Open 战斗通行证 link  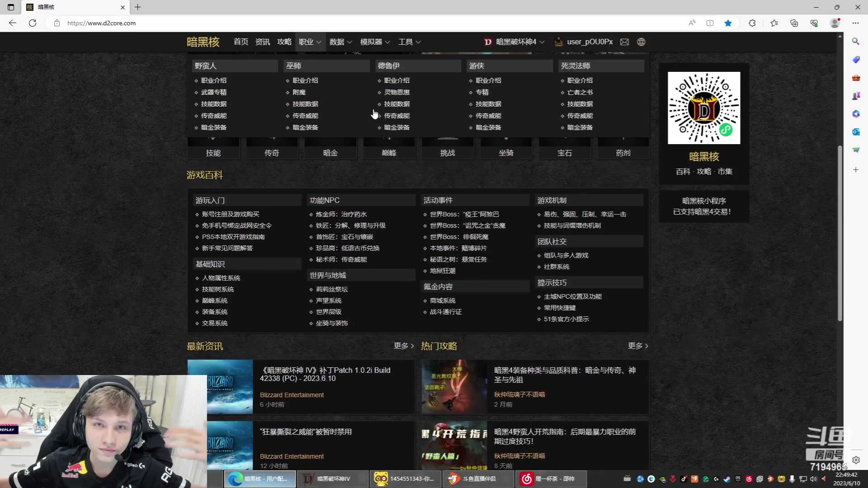(x=446, y=312)
